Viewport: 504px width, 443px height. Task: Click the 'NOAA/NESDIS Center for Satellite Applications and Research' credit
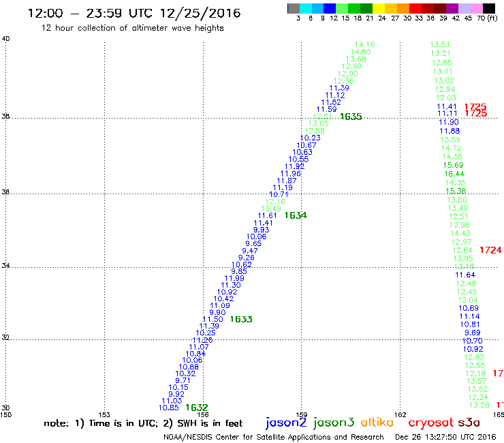(x=274, y=437)
